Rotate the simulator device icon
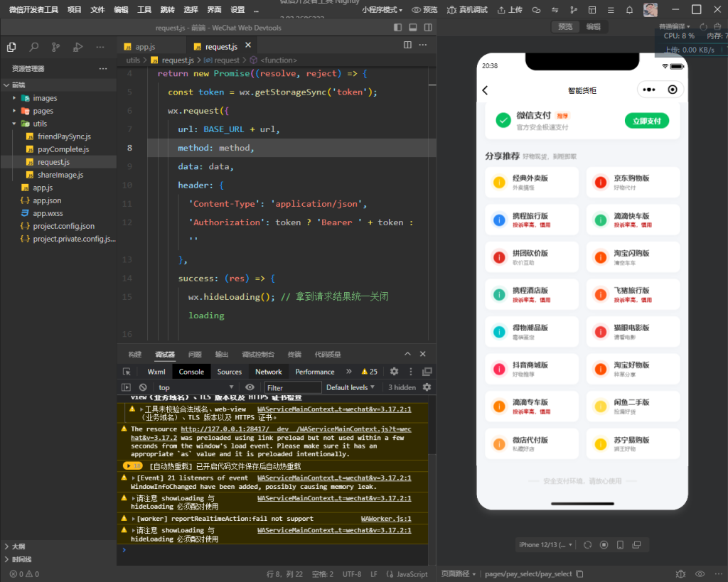Screen dimensions: 728x582 click(x=588, y=545)
